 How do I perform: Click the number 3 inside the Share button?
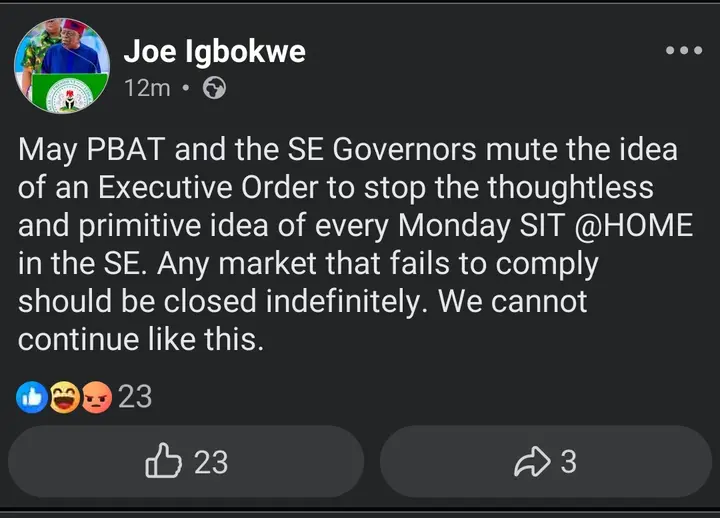(x=568, y=462)
